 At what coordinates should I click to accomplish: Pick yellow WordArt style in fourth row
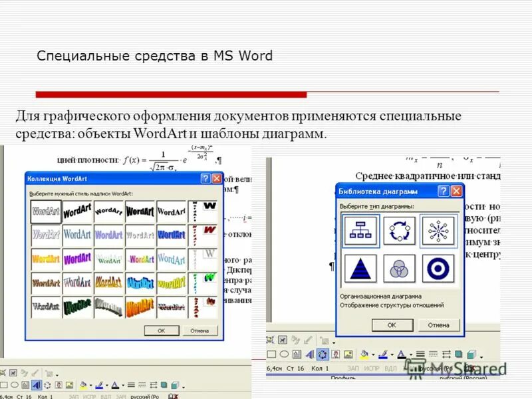coord(172,283)
